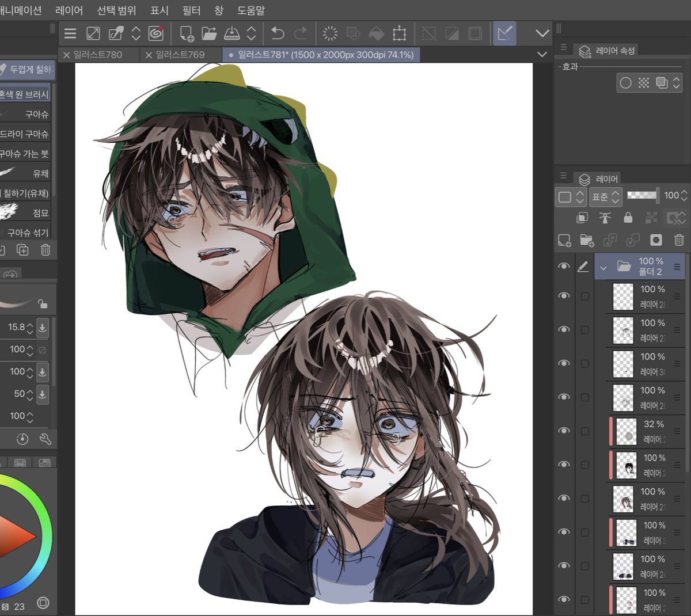Viewport: 691px width, 616px height.
Task: Open the hamburger main menu in command bar
Action: click(x=70, y=34)
